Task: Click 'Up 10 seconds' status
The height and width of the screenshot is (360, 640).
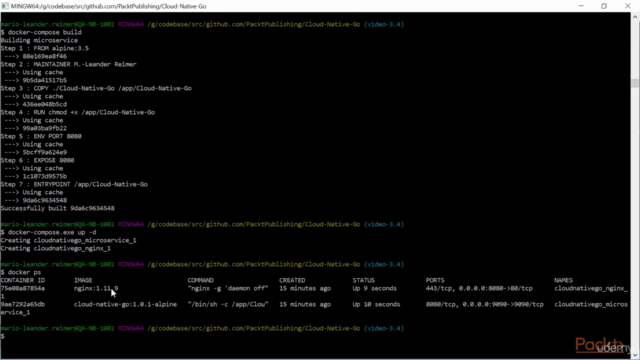Action: coord(376,304)
